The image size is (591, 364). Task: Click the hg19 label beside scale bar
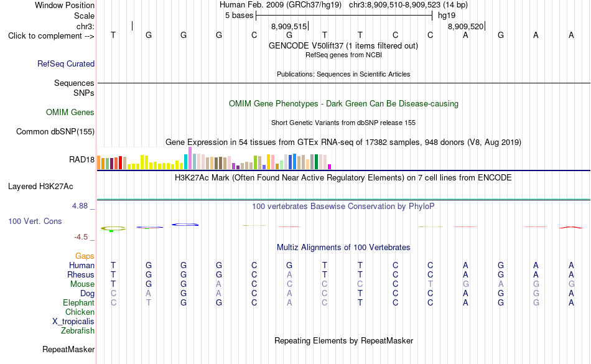pos(447,16)
